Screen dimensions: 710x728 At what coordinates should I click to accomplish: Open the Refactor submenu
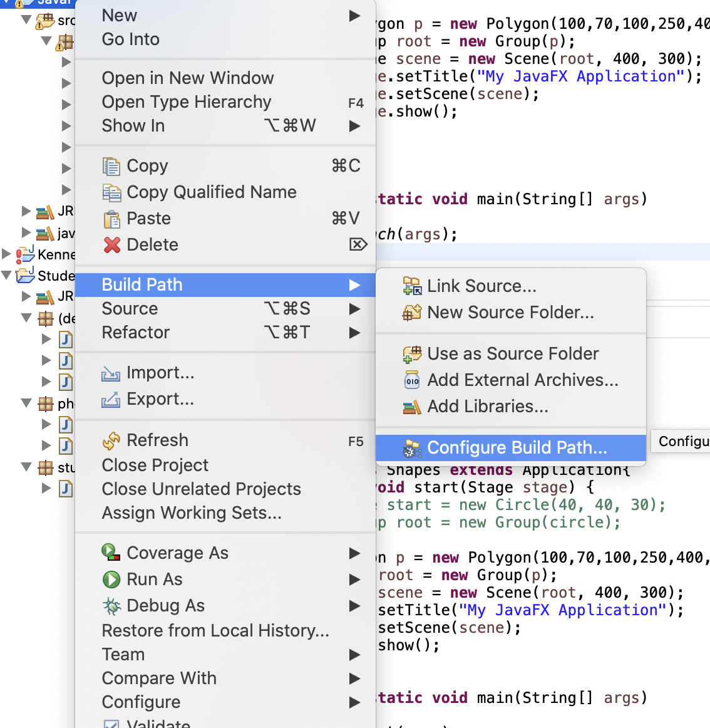[x=225, y=333]
